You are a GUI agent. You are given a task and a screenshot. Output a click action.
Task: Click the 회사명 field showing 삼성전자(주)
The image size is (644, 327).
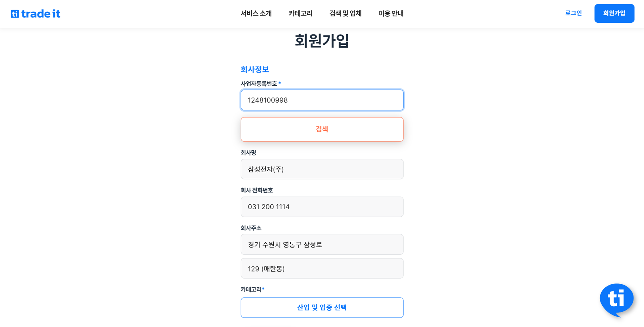pyautogui.click(x=322, y=169)
